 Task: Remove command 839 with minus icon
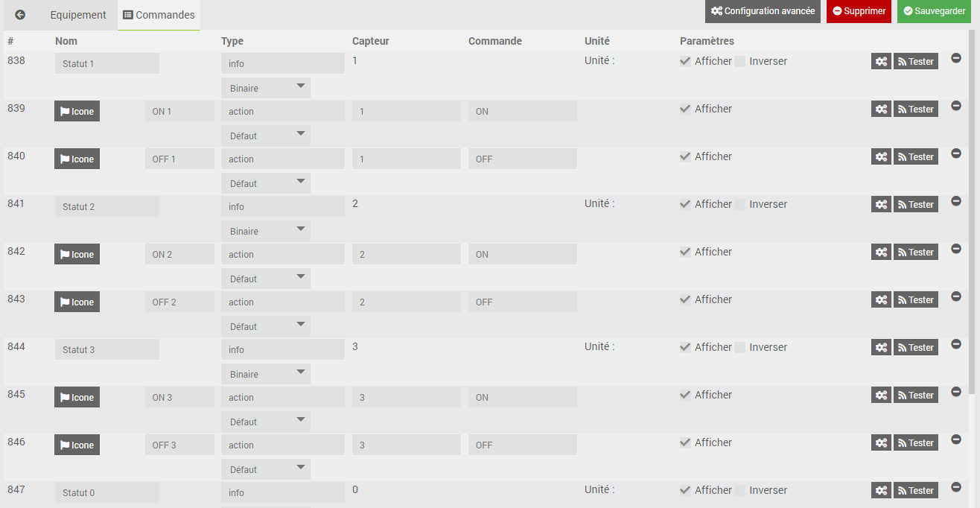coord(956,106)
